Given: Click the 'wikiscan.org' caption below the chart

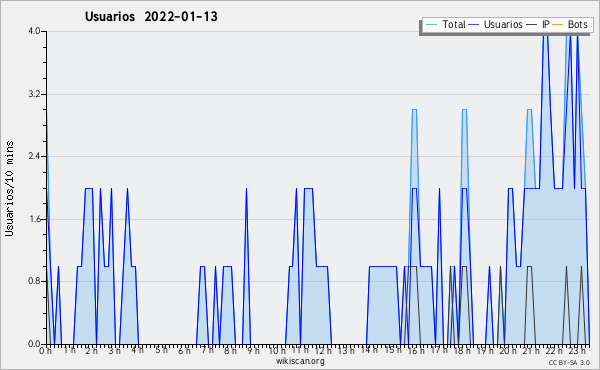Looking at the screenshot, I should tap(300, 361).
